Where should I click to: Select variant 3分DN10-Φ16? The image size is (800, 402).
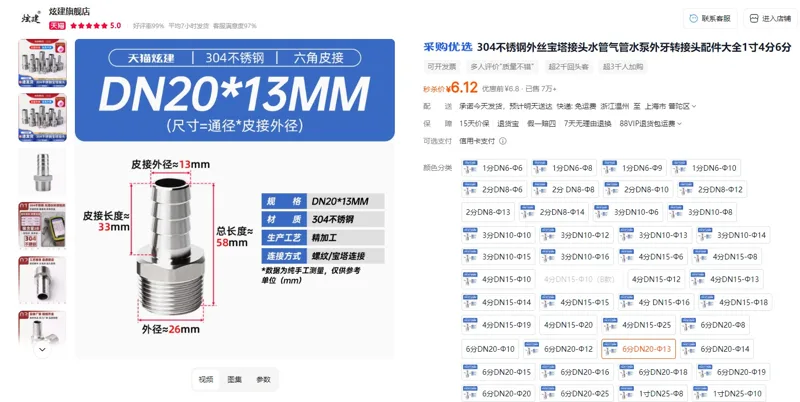(577, 257)
